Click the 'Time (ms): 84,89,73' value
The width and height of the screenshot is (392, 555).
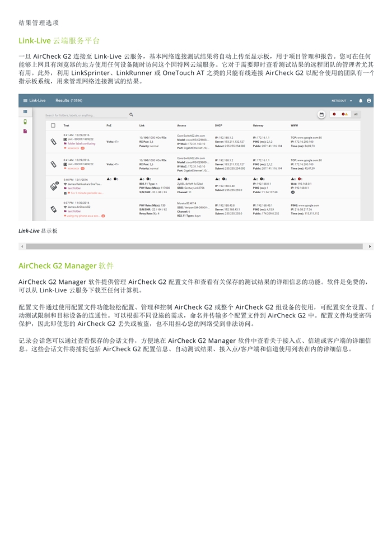coord(302,146)
